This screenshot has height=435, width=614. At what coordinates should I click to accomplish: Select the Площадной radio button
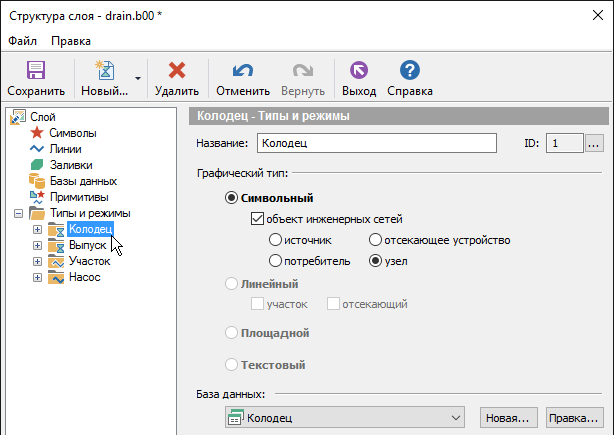tap(231, 333)
